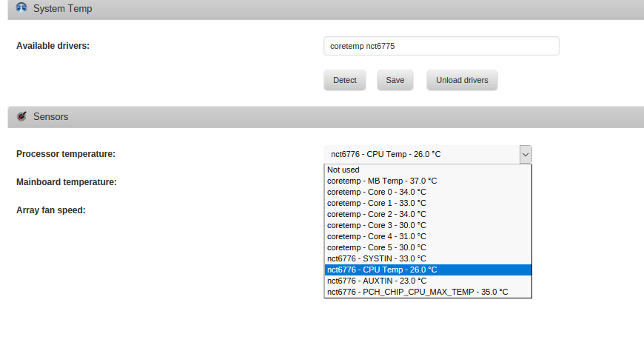The height and width of the screenshot is (351, 644).
Task: Choose nct6776 - AUXTIN - 23.0 °C
Action: pyautogui.click(x=428, y=281)
